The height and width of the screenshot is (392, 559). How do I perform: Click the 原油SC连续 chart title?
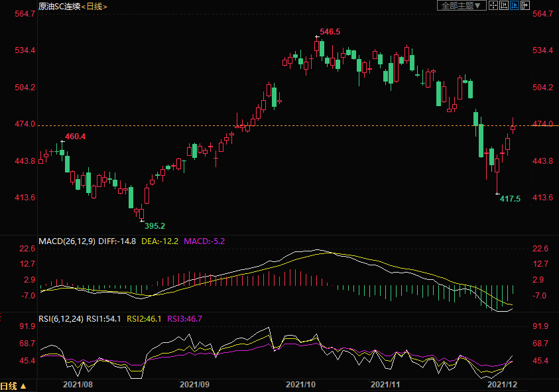[x=58, y=6]
